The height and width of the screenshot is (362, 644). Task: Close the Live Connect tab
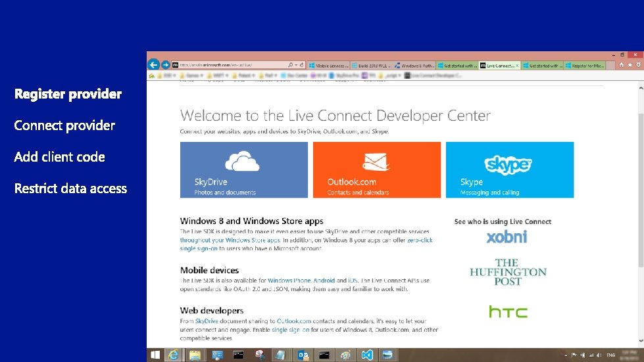pos(517,65)
